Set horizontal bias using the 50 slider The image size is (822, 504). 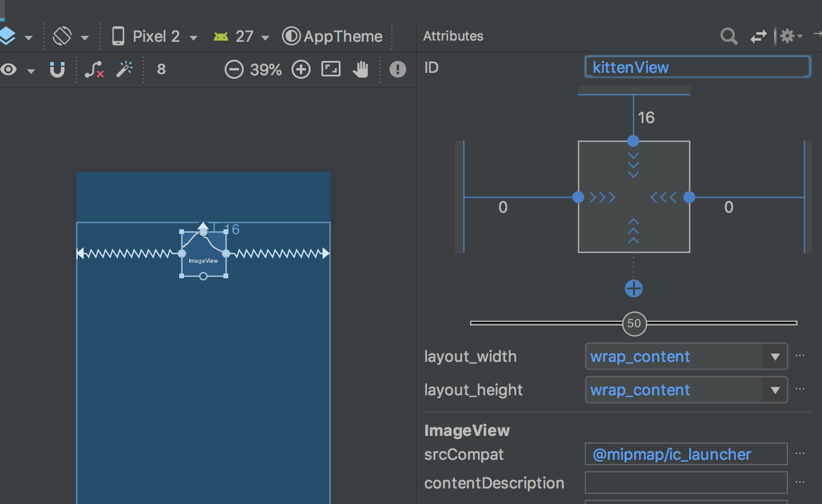634,324
